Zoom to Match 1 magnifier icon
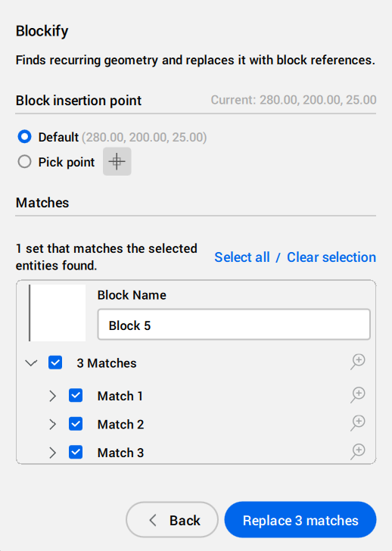The height and width of the screenshot is (551, 392). [x=358, y=395]
